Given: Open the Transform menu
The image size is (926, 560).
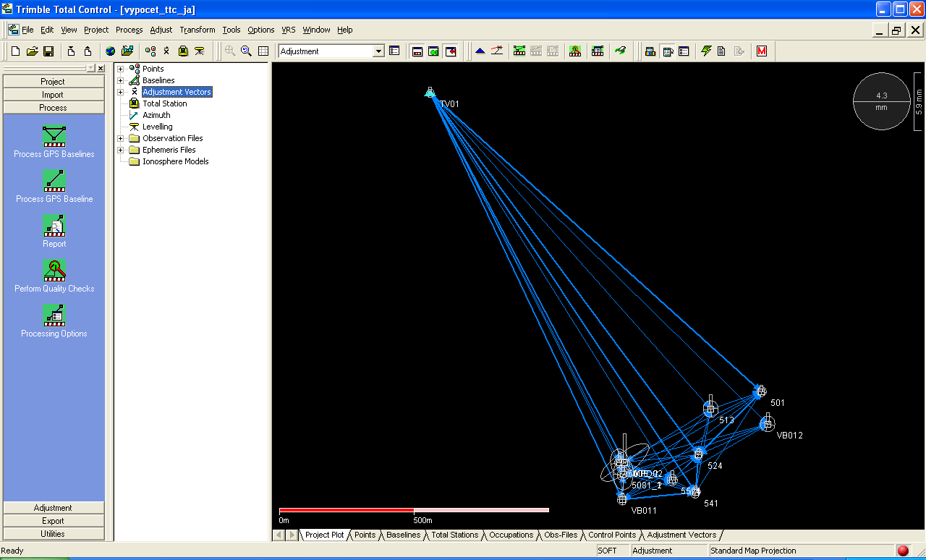Looking at the screenshot, I should [197, 30].
